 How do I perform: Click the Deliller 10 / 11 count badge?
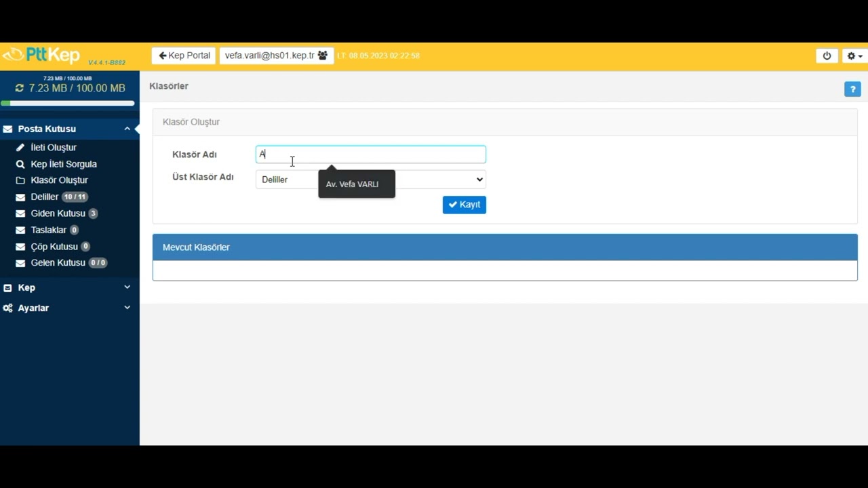(x=75, y=197)
